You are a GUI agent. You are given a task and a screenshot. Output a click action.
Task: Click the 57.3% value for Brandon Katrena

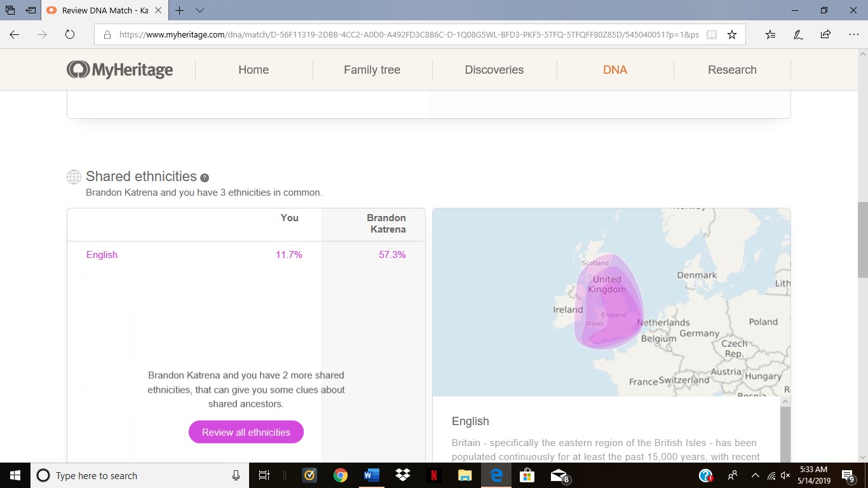point(392,255)
